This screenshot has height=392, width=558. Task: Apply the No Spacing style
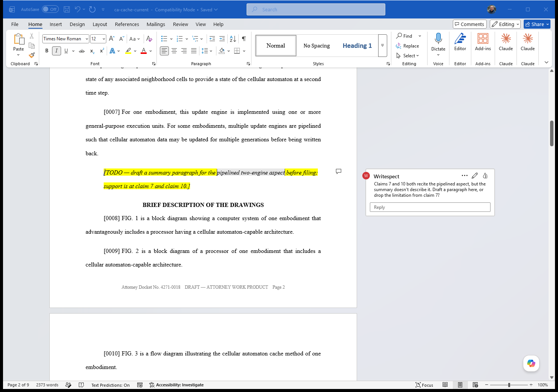pyautogui.click(x=317, y=46)
